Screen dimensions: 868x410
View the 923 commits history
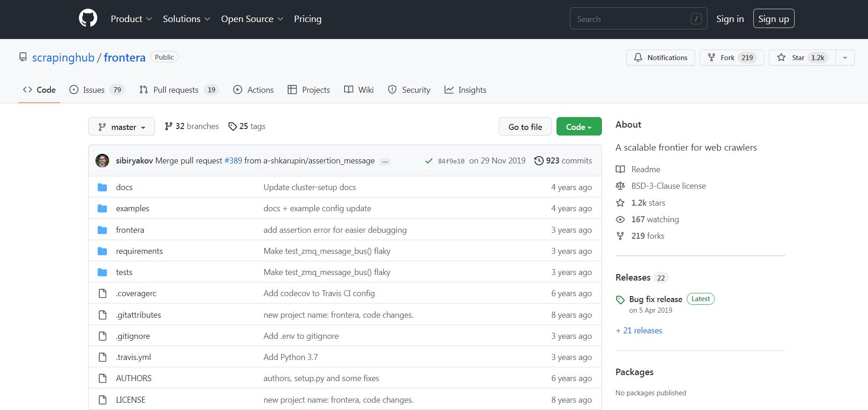[x=563, y=161]
